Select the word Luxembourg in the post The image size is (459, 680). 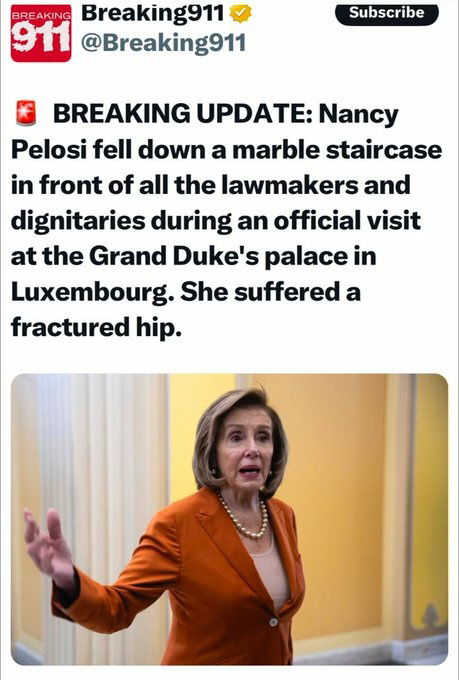click(90, 291)
